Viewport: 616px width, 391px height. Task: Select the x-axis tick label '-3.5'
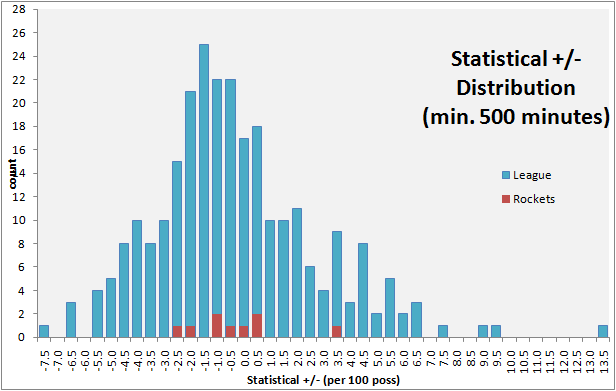click(151, 360)
